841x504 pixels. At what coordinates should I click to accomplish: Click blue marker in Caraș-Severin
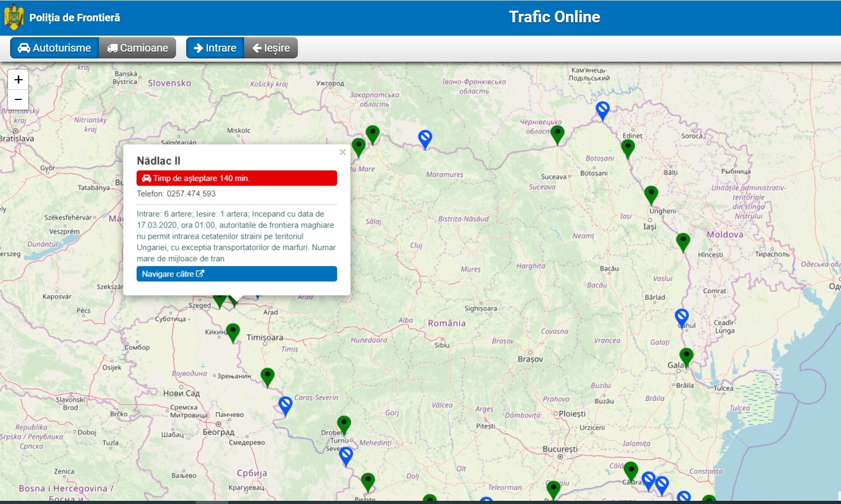[286, 405]
